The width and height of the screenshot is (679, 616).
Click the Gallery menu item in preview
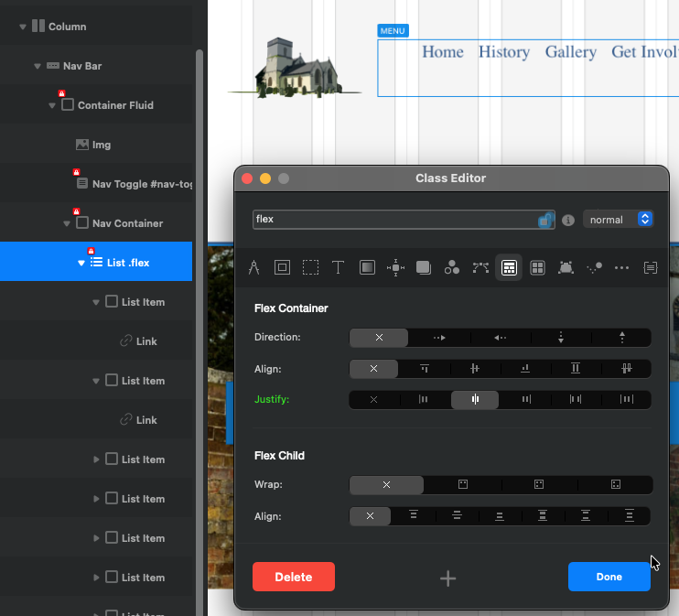click(570, 52)
